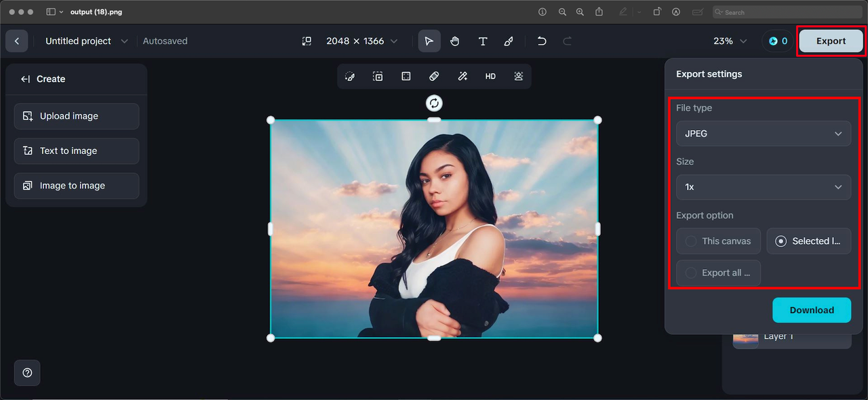The height and width of the screenshot is (400, 868).
Task: Zoom in using Preview's plus magnifier
Action: 580,12
